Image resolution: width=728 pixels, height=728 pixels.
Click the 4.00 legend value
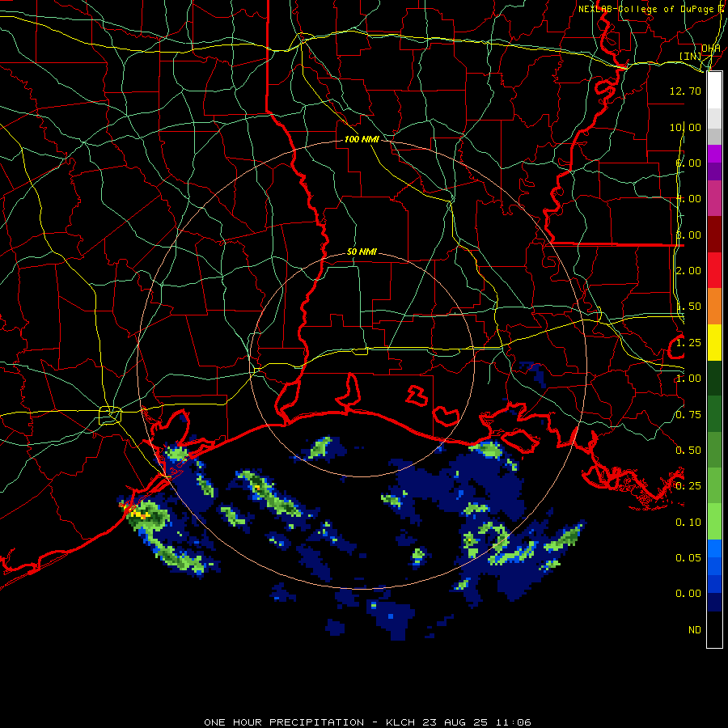point(688,199)
